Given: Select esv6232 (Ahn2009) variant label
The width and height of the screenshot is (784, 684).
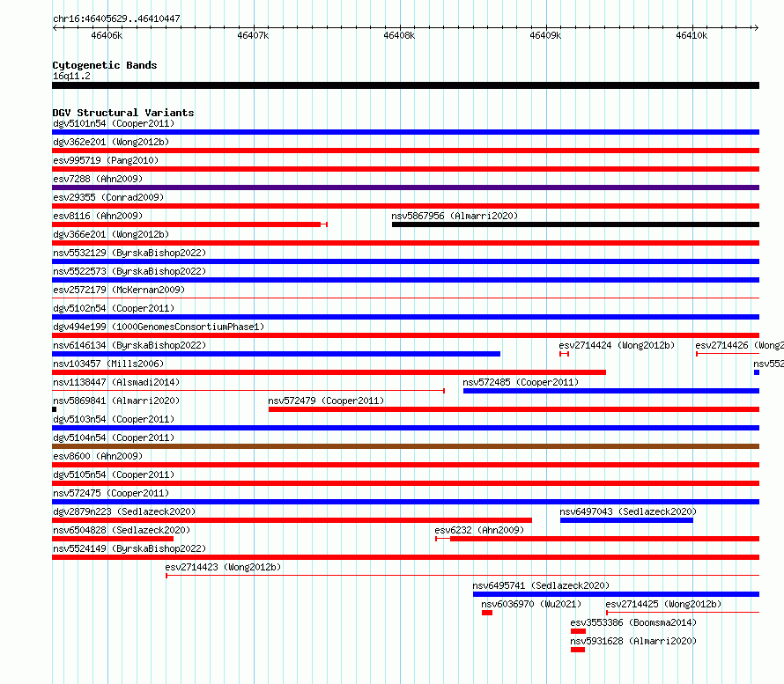Looking at the screenshot, I should click(479, 530).
